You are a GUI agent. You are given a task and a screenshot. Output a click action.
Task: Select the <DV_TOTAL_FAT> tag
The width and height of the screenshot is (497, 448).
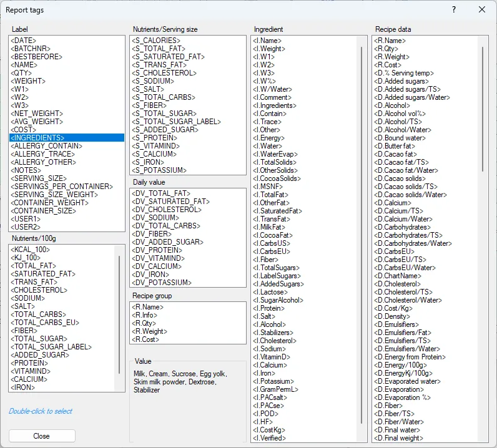coord(161,193)
